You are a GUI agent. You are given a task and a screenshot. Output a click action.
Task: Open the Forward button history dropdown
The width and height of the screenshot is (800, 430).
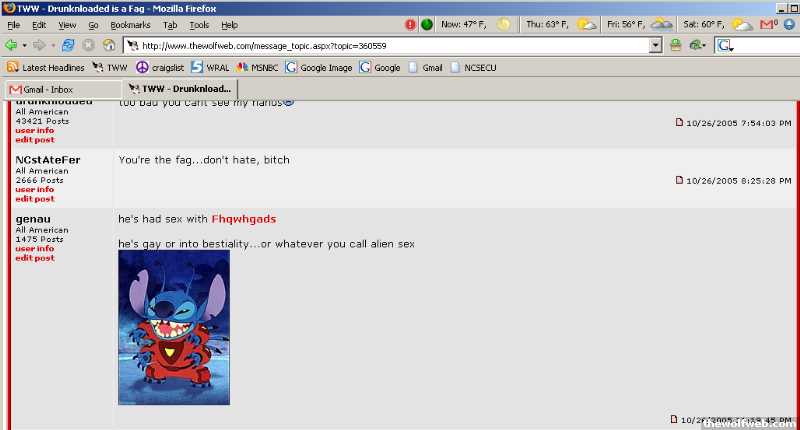coord(53,46)
